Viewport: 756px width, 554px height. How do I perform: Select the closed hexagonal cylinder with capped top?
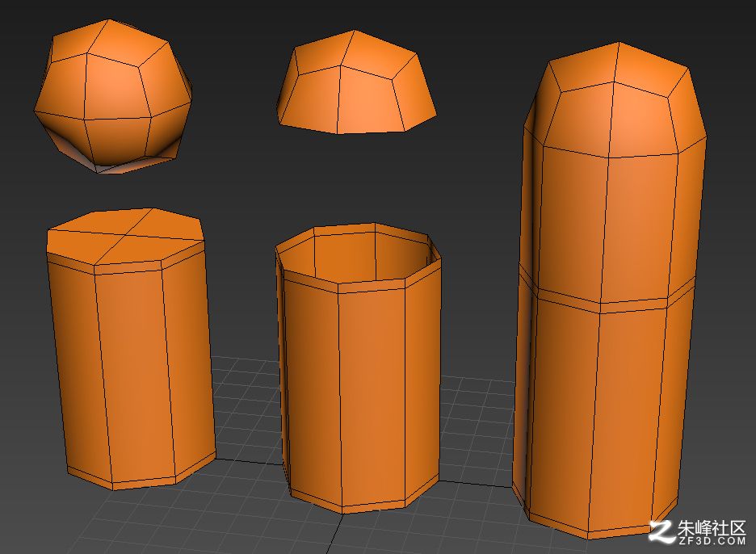coord(131,349)
